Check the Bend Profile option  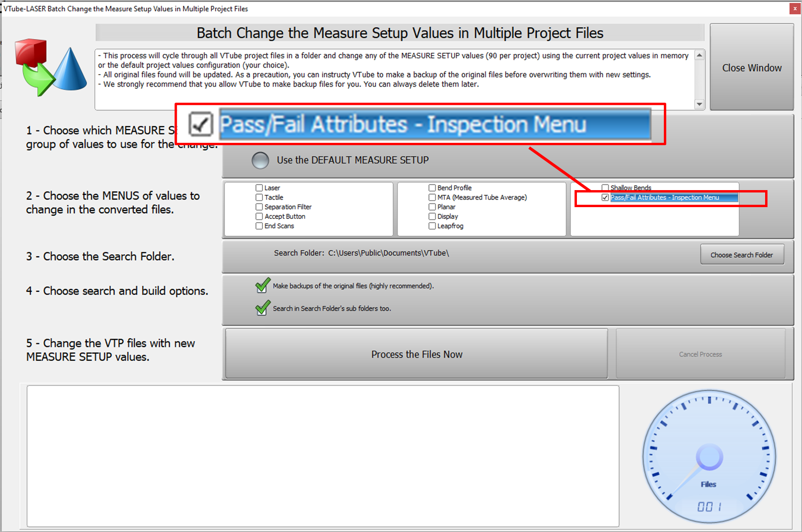pyautogui.click(x=432, y=188)
